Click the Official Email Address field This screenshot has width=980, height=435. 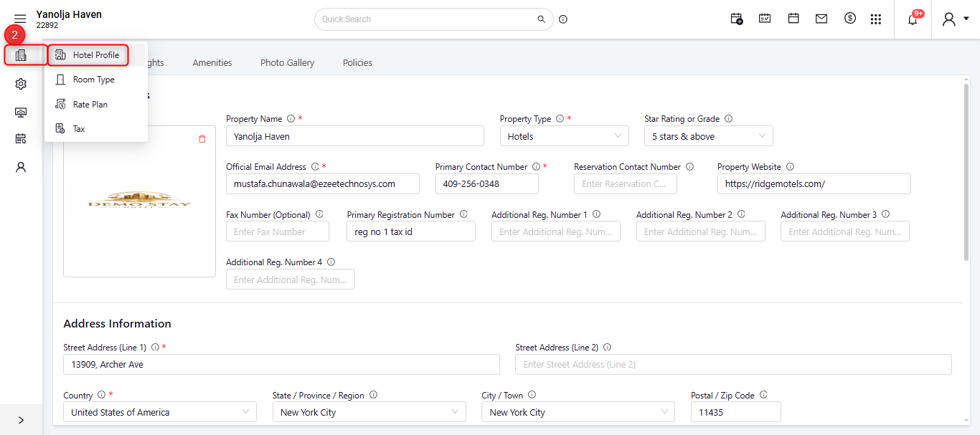323,183
